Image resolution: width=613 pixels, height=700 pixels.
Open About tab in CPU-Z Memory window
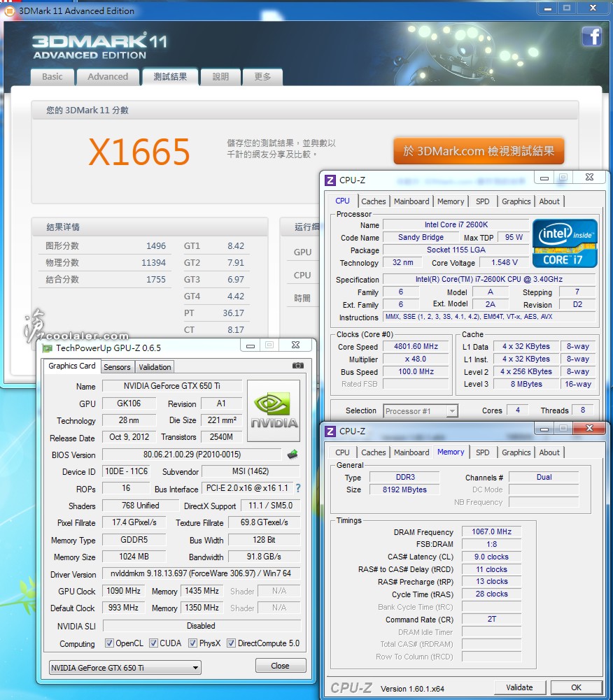pyautogui.click(x=549, y=452)
